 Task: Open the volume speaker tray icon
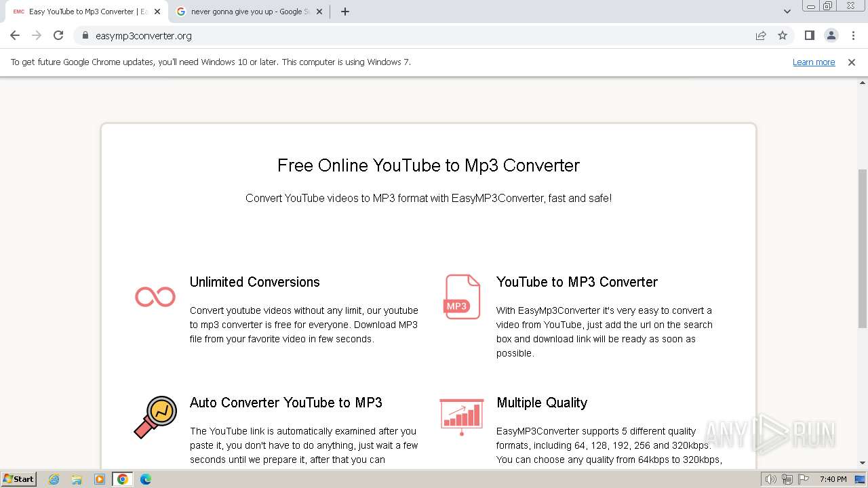coord(770,479)
